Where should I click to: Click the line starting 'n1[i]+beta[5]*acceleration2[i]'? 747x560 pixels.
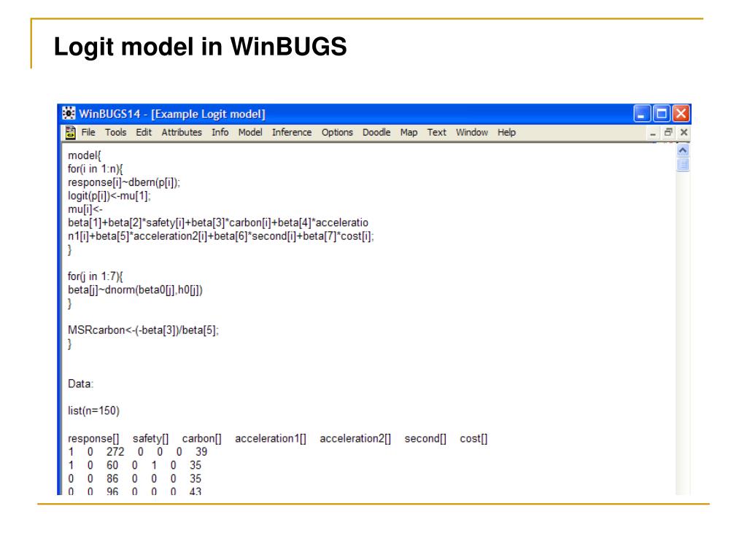click(220, 236)
